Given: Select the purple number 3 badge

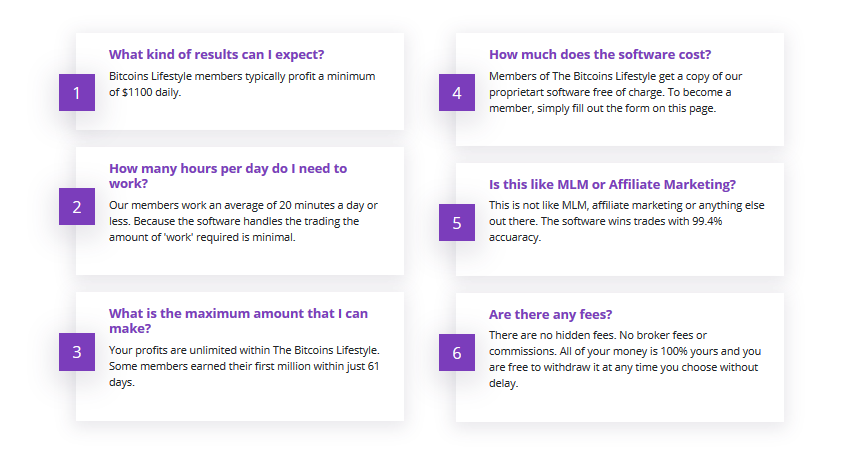Looking at the screenshot, I should click(77, 352).
